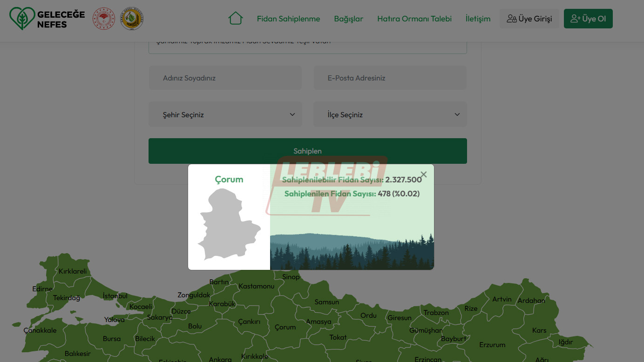Click the green Üye Ol button
The height and width of the screenshot is (362, 644).
(588, 19)
